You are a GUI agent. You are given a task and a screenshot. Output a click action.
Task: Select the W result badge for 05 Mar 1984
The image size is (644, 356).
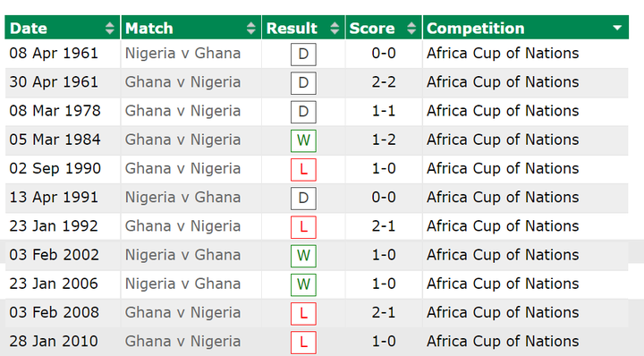click(303, 140)
